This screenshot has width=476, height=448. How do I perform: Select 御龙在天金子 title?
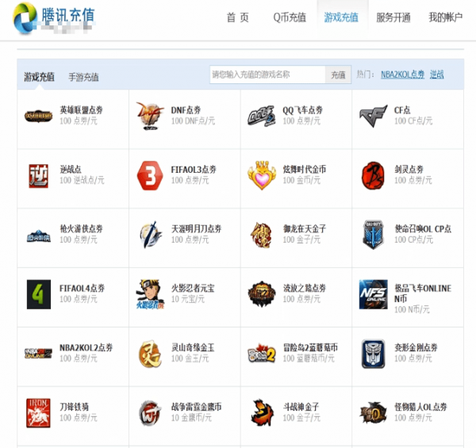tap(305, 228)
